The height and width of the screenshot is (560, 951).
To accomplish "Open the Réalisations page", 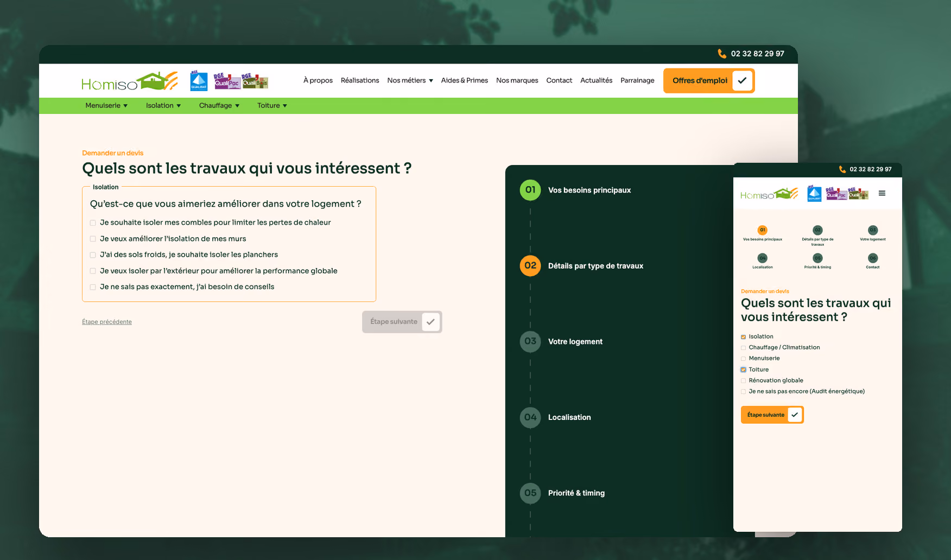I will click(360, 80).
